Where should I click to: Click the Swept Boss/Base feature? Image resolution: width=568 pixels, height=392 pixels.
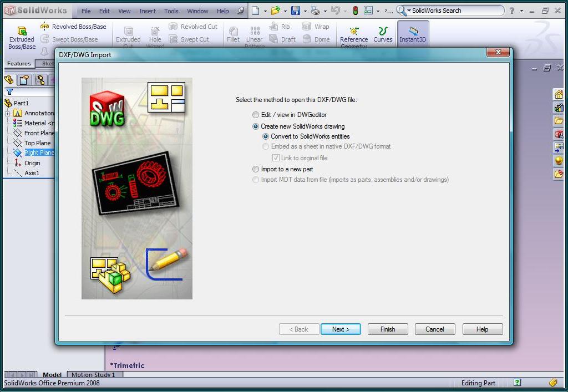coord(69,39)
